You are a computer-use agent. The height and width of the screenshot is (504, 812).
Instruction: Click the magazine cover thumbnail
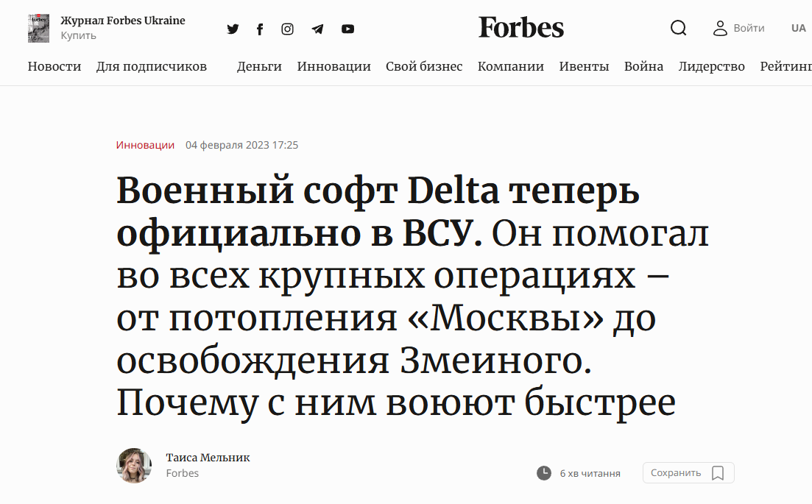[39, 28]
